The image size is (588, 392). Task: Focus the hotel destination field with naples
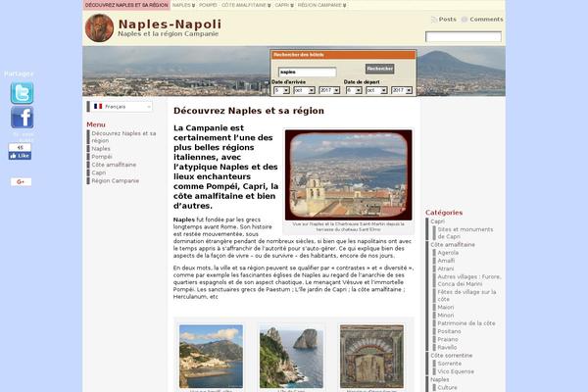click(x=307, y=72)
